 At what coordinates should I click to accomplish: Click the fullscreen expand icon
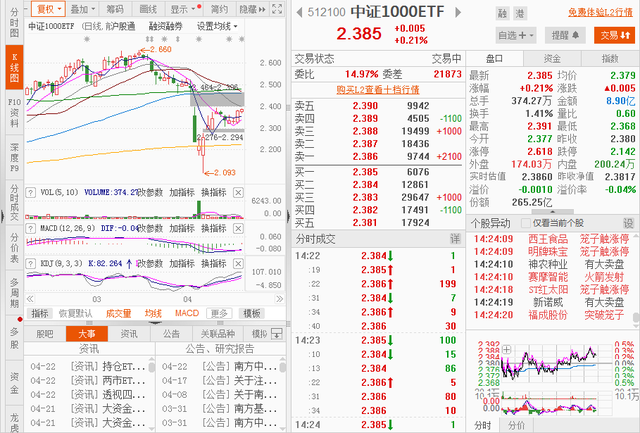(277, 9)
